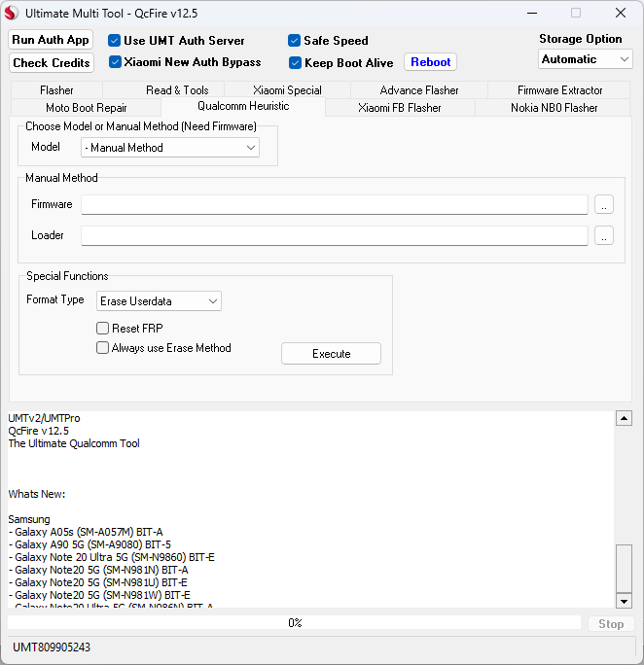This screenshot has width=644, height=665.
Task: Expand the Model dropdown list
Action: click(x=170, y=148)
